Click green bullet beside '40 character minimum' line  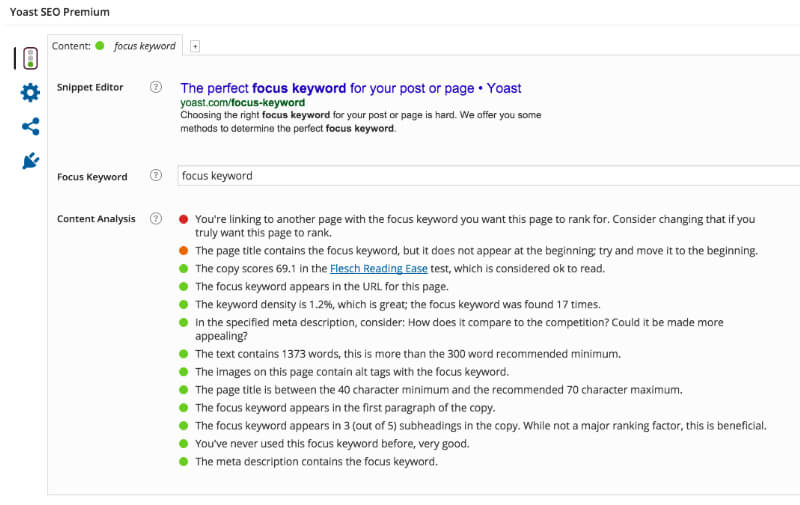(184, 390)
